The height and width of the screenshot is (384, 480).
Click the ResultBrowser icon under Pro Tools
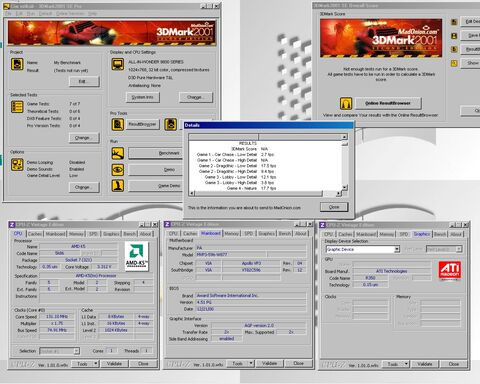coord(118,124)
